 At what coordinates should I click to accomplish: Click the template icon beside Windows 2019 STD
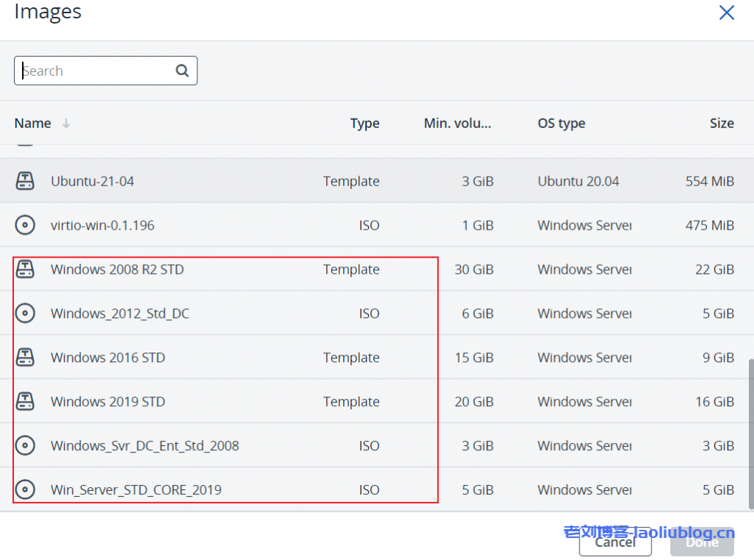25,402
